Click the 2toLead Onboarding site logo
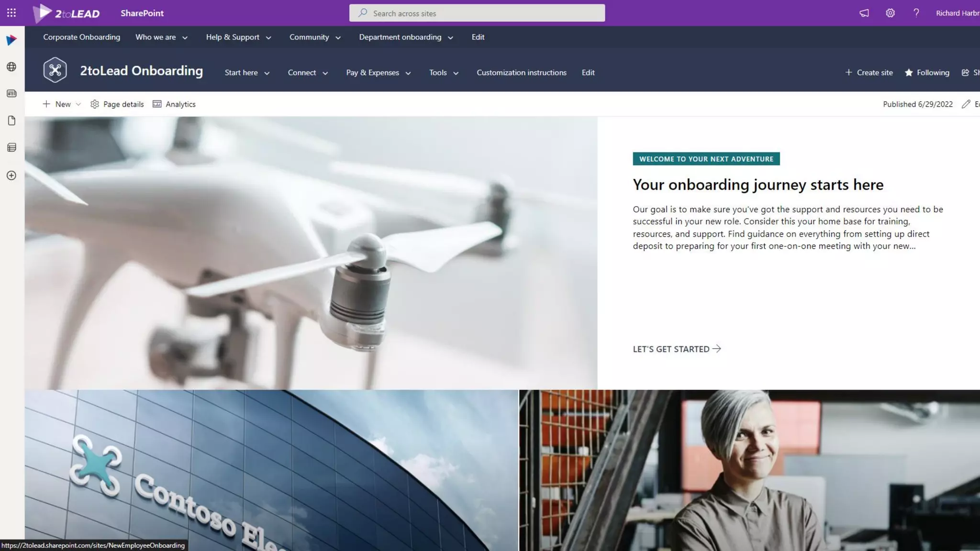980x551 pixels. coord(55,70)
